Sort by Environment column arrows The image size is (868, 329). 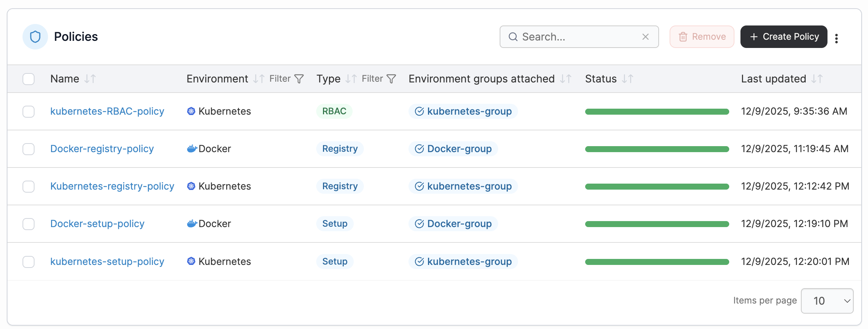[258, 79]
